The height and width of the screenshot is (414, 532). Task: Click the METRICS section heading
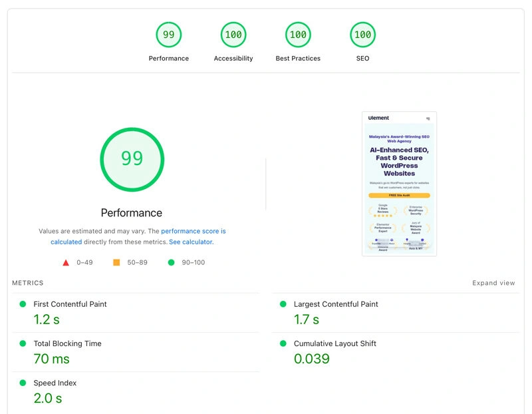click(x=28, y=283)
